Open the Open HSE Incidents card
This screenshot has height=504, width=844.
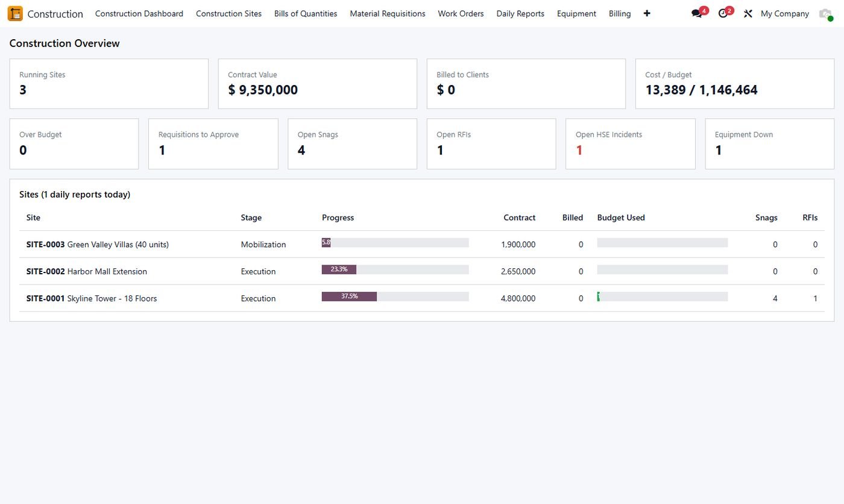click(x=631, y=143)
